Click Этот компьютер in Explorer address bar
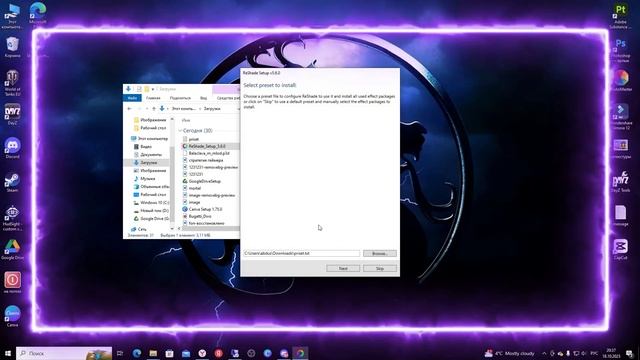Image resolution: width=640 pixels, height=360 pixels. pyautogui.click(x=184, y=109)
